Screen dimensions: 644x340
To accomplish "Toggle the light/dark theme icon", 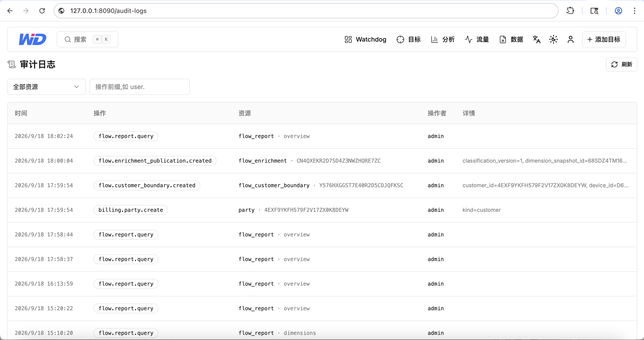I will coord(554,39).
